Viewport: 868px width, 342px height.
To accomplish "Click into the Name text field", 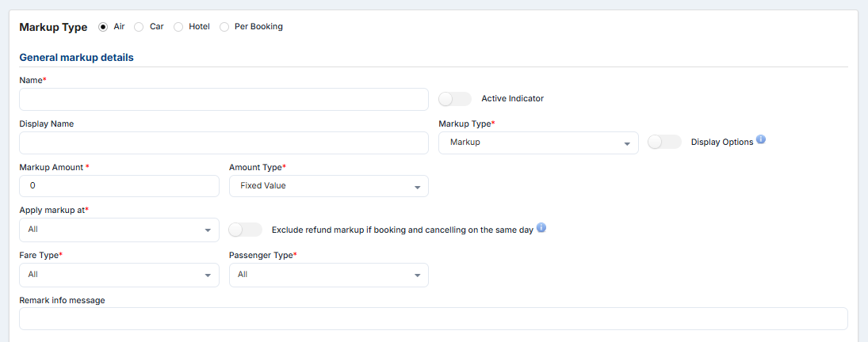I will tap(224, 100).
